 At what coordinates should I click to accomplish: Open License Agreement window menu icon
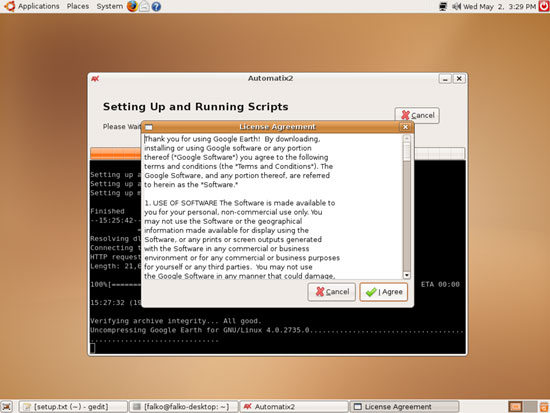coord(149,127)
